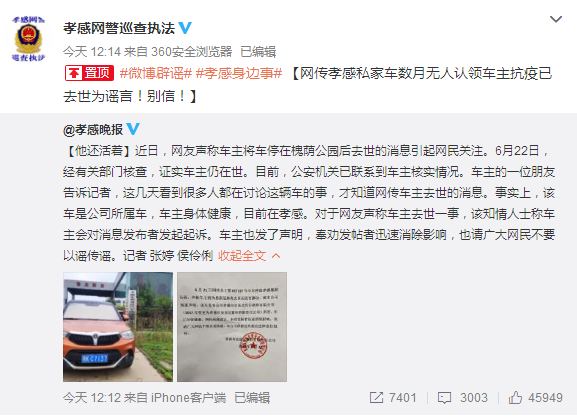Collapse the full text via 收起全文

pyautogui.click(x=242, y=255)
